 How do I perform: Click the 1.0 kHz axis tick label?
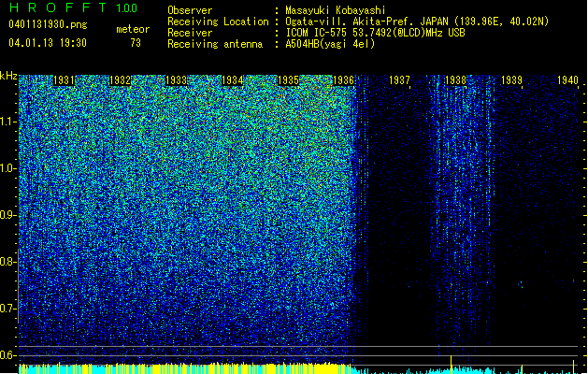(x=8, y=168)
